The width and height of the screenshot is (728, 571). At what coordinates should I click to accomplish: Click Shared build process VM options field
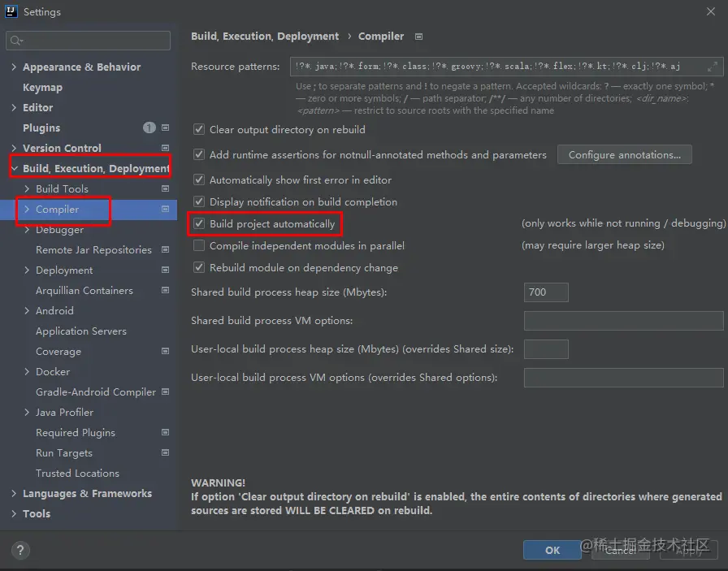click(623, 320)
